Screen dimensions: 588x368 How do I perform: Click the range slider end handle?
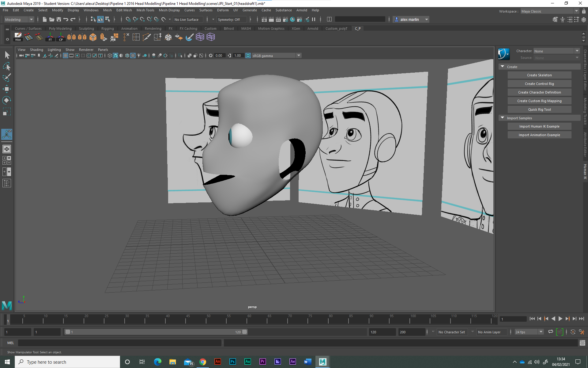tap(245, 332)
